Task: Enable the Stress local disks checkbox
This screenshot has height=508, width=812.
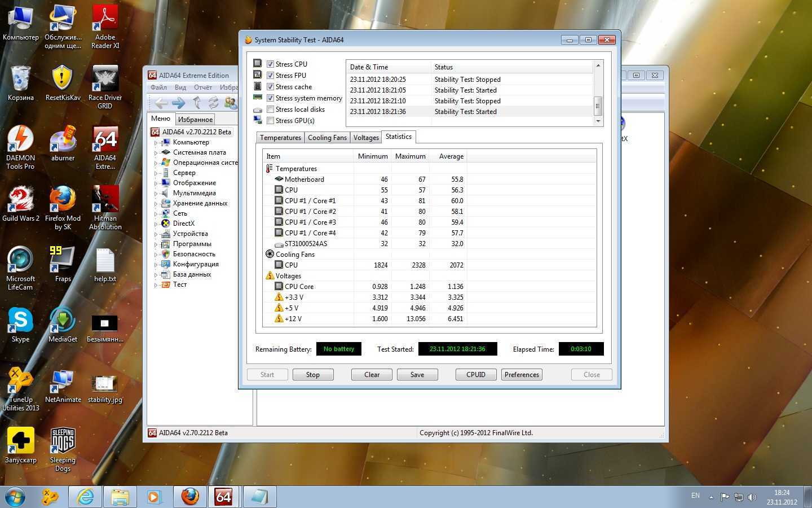Action: [x=271, y=109]
